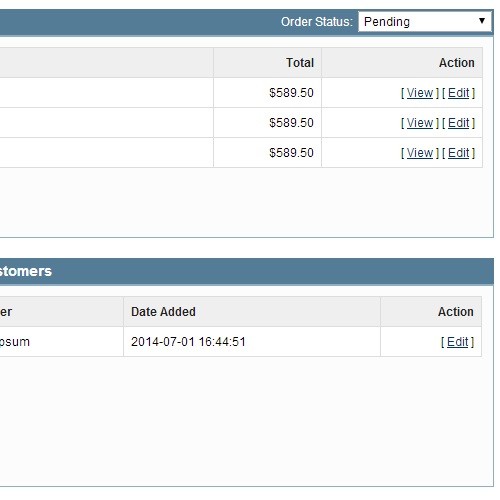View the second $589.50 order
The height and width of the screenshot is (500, 500).
tap(420, 123)
